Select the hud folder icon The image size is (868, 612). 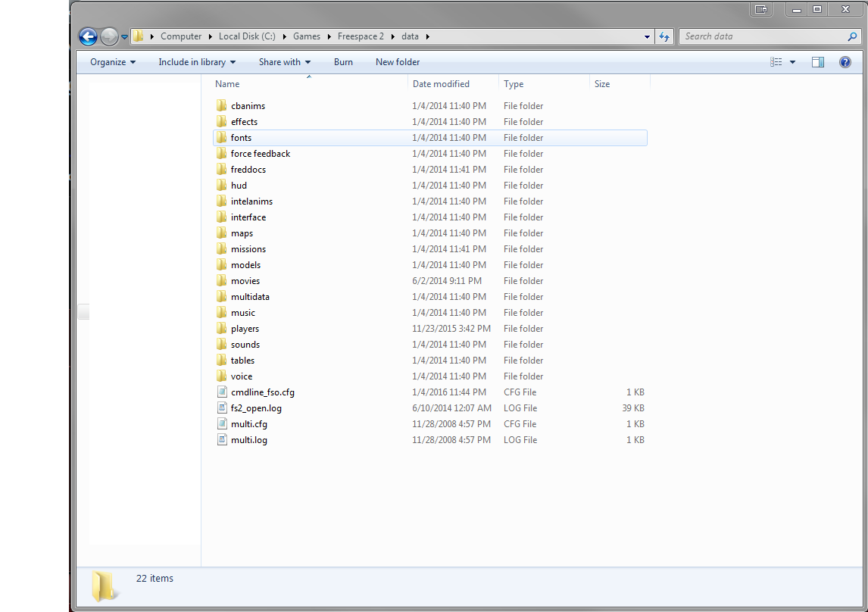[x=221, y=186]
